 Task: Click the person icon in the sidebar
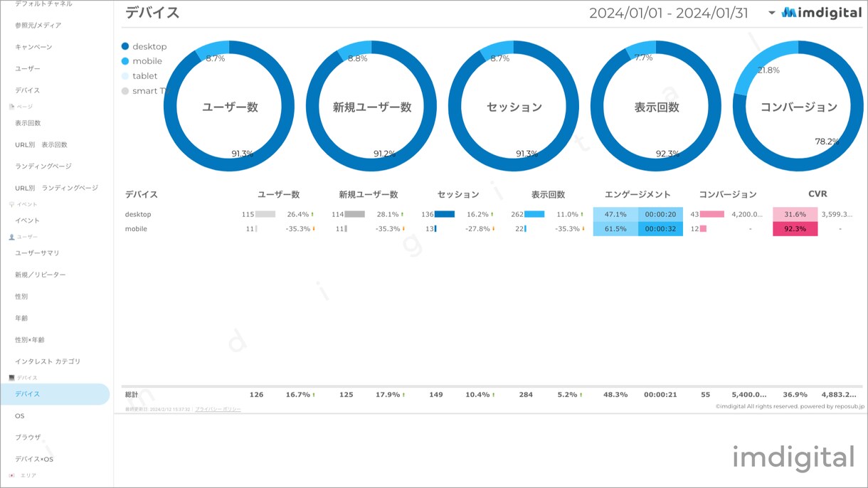pyautogui.click(x=11, y=237)
